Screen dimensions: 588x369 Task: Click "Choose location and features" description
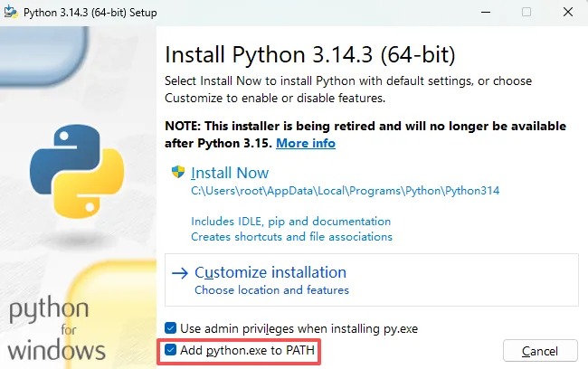point(271,290)
